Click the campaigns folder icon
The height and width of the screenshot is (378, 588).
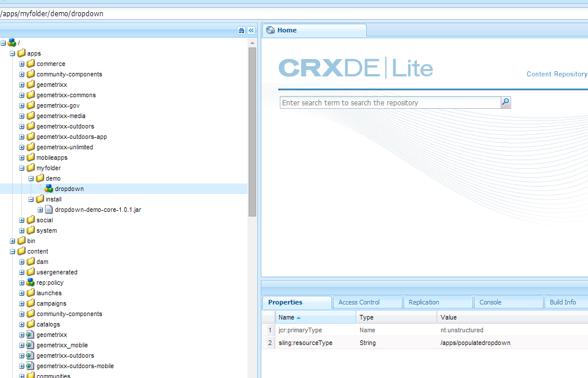point(31,303)
